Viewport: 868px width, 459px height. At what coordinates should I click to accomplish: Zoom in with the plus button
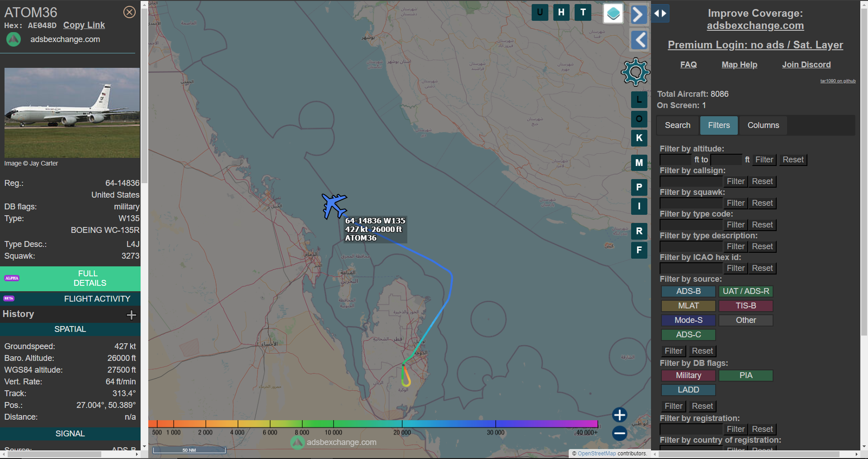click(620, 415)
